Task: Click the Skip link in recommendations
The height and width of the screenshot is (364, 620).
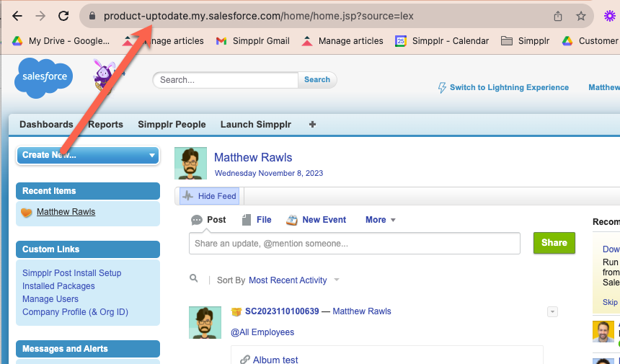Action: [x=610, y=302]
